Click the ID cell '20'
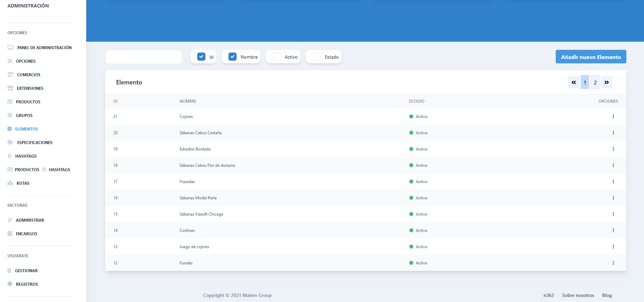This screenshot has width=644, height=302. pos(115,133)
